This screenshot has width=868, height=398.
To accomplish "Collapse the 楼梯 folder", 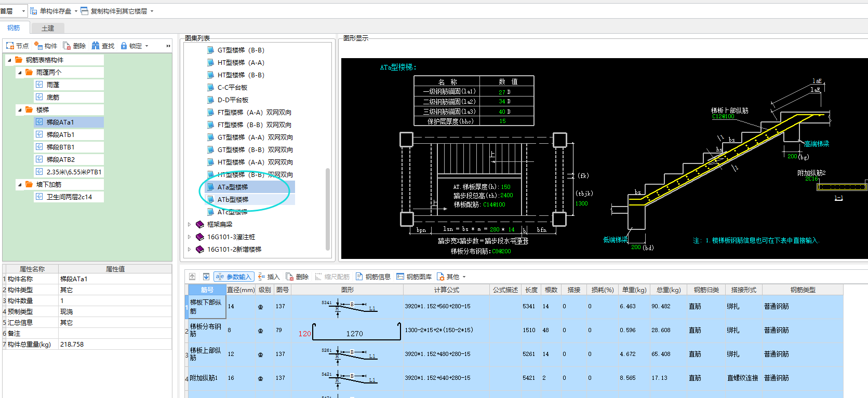I will 20,110.
